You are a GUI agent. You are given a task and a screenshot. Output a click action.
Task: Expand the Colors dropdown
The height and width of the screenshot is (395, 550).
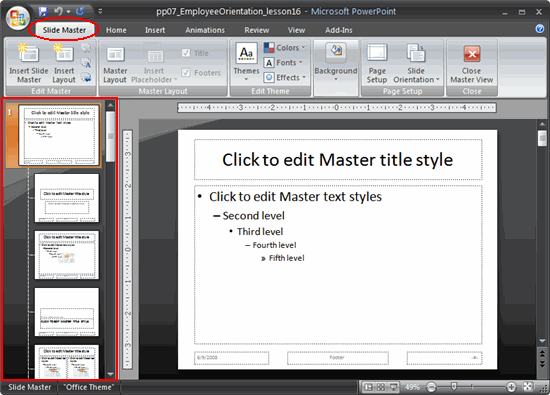click(284, 47)
